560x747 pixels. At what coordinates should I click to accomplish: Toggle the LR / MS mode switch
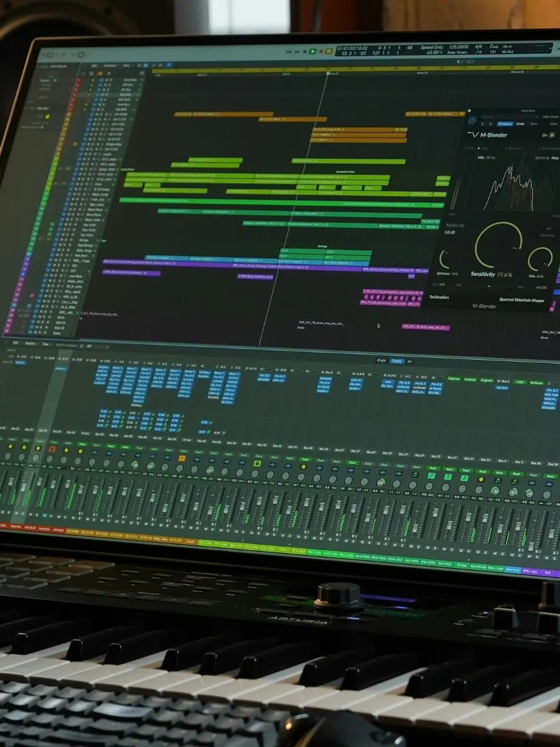pos(439,284)
